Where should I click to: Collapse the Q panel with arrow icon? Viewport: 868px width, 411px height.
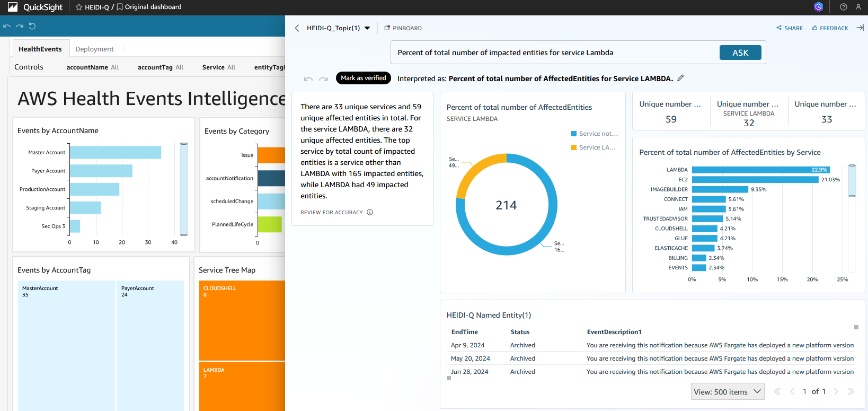click(x=860, y=28)
